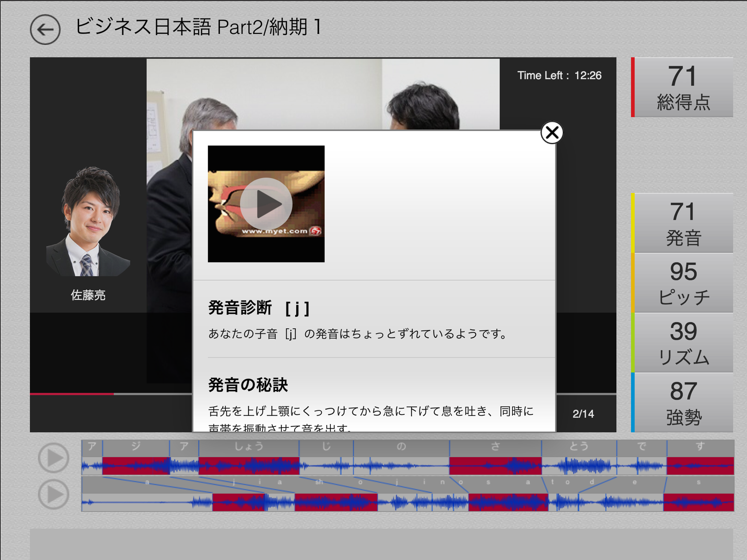The image size is (747, 560).
Task: Play the mouth articulation video
Action: pos(266,204)
